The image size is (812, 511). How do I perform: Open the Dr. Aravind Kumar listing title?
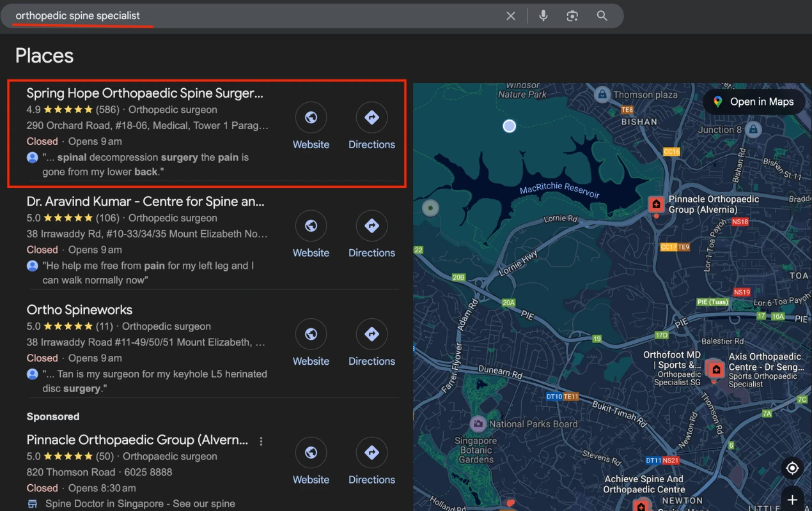click(145, 202)
